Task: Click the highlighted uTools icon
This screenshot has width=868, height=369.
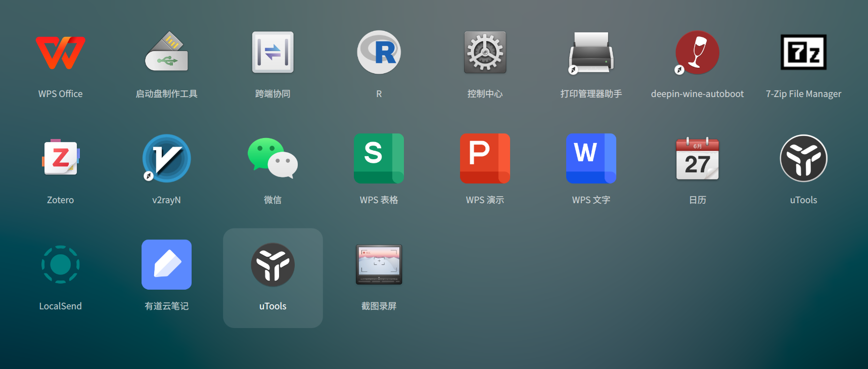Action: [273, 265]
